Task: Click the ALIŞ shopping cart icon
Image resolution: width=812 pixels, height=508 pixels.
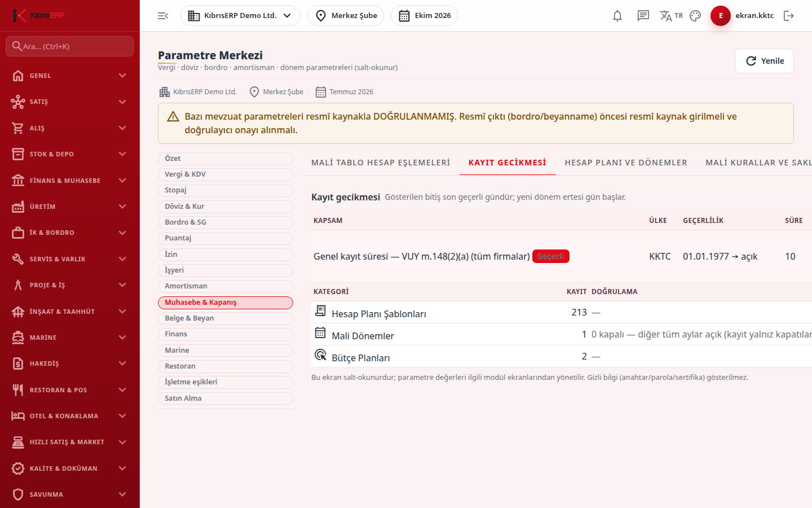Action: (18, 128)
